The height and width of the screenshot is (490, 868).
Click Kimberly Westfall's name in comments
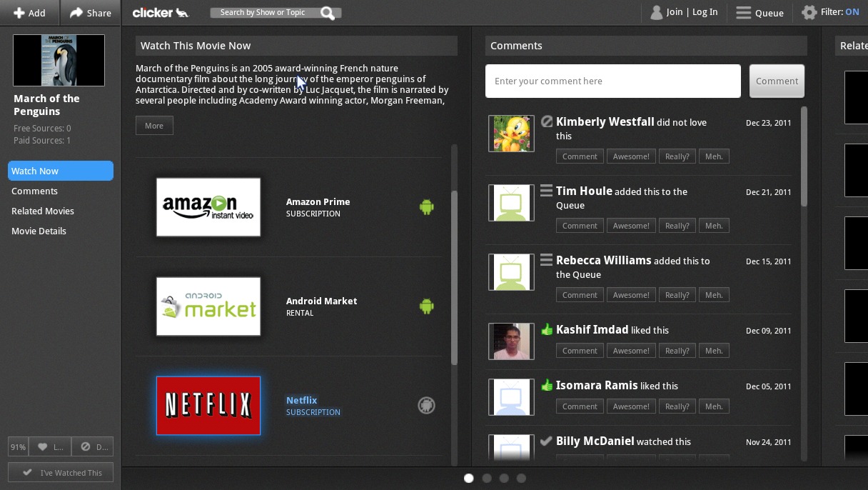coord(605,122)
